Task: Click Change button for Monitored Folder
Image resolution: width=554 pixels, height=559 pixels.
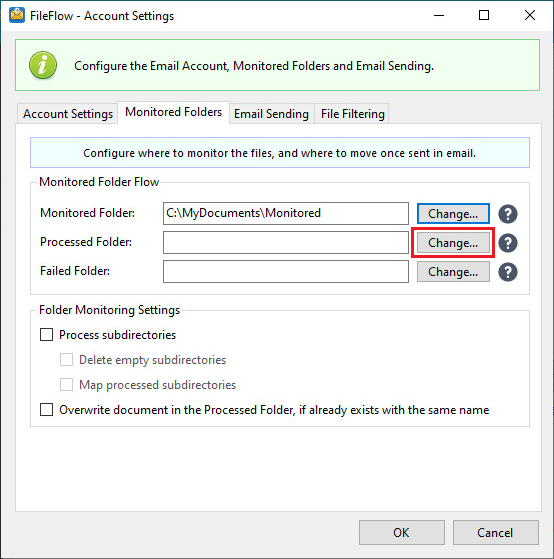Action: (x=453, y=214)
